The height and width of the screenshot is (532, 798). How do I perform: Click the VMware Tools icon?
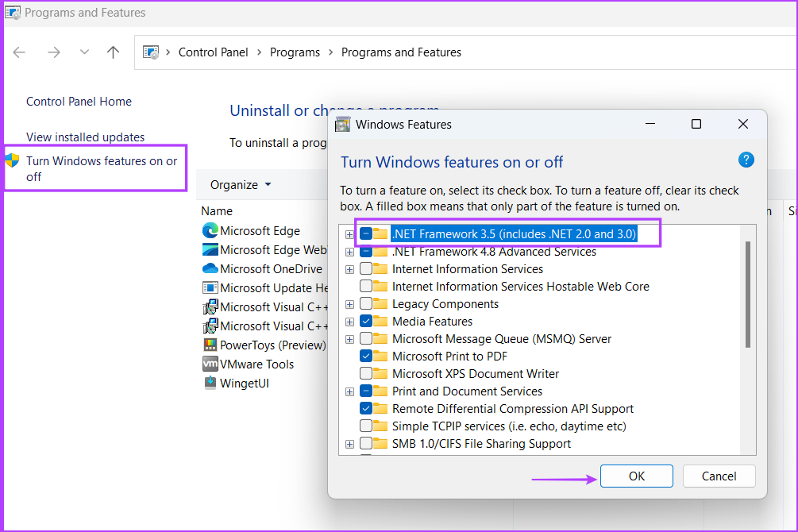pyautogui.click(x=210, y=364)
